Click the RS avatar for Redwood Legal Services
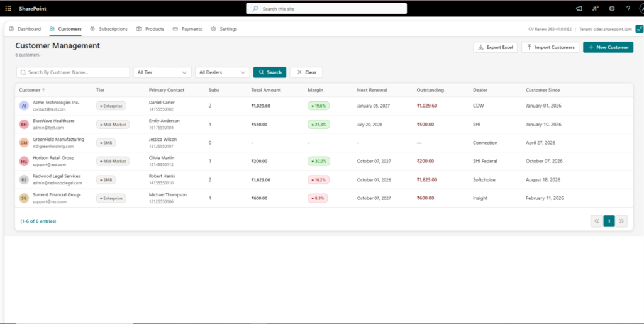The height and width of the screenshot is (324, 644). [x=24, y=180]
